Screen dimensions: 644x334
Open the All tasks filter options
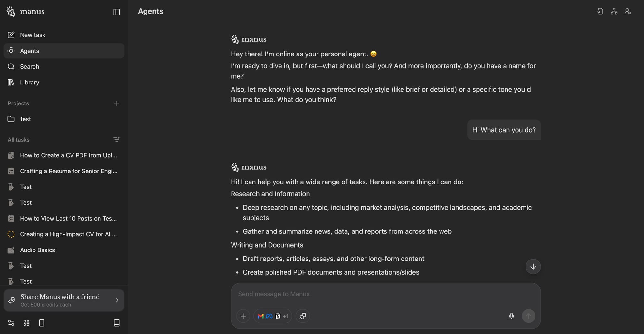coord(117,139)
